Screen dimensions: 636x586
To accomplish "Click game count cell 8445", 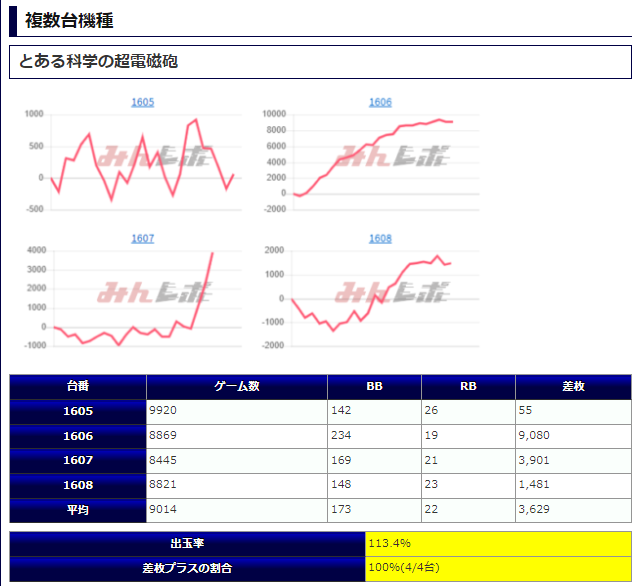I will coord(237,461).
